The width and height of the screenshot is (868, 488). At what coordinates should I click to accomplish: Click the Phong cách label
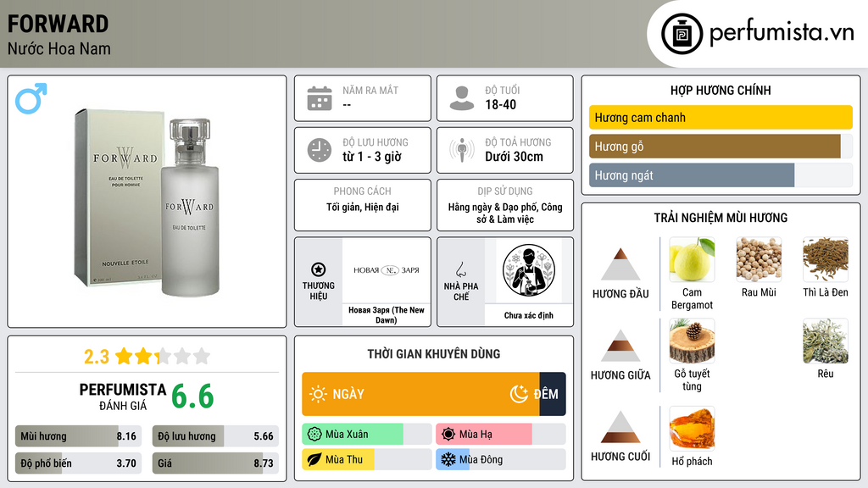pyautogui.click(x=363, y=191)
